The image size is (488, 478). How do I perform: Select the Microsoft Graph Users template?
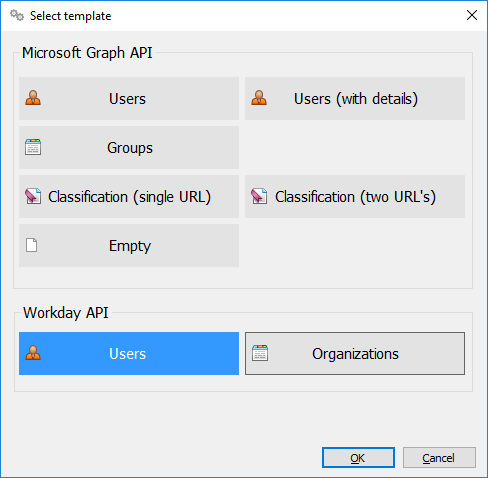pyautogui.click(x=129, y=98)
